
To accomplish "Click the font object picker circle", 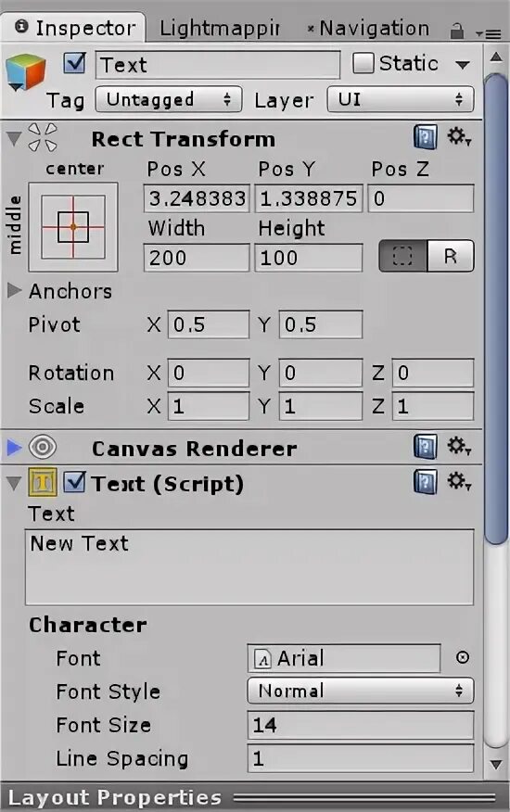I will [x=463, y=658].
